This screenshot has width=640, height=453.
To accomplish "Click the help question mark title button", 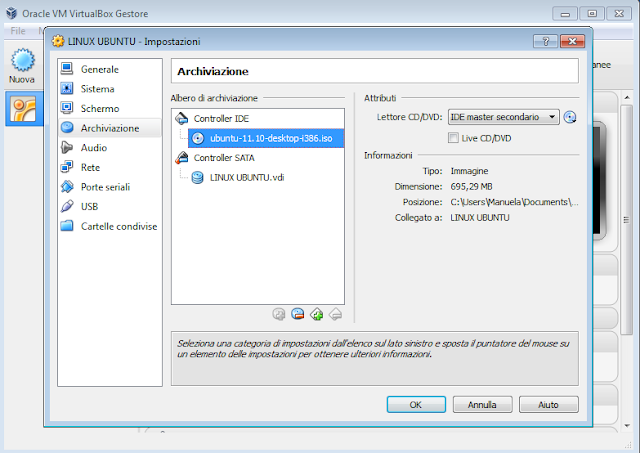I will click(546, 41).
